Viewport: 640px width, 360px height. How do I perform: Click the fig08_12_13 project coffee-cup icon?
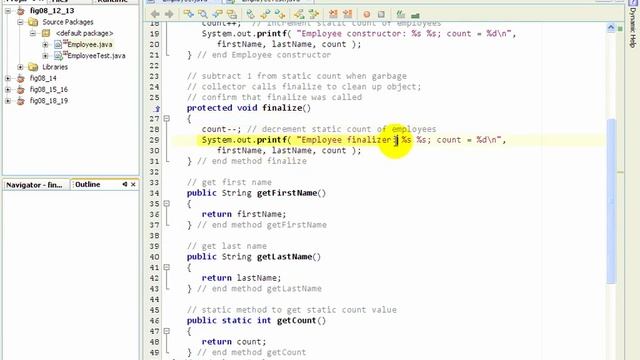[21, 11]
